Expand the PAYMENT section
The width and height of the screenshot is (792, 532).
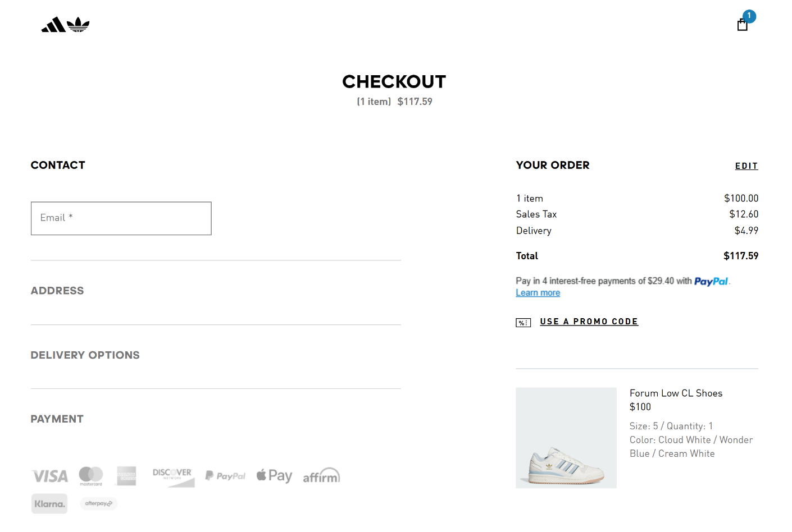[x=57, y=419]
